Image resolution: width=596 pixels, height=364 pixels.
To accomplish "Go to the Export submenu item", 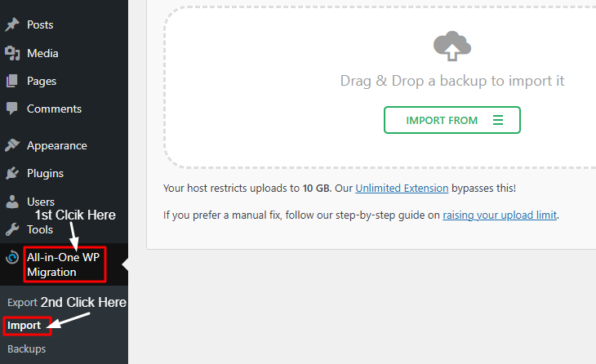I will (22, 302).
